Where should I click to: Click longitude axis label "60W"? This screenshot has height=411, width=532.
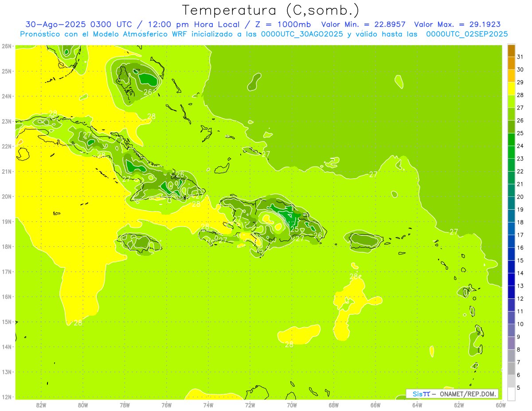[x=501, y=405]
